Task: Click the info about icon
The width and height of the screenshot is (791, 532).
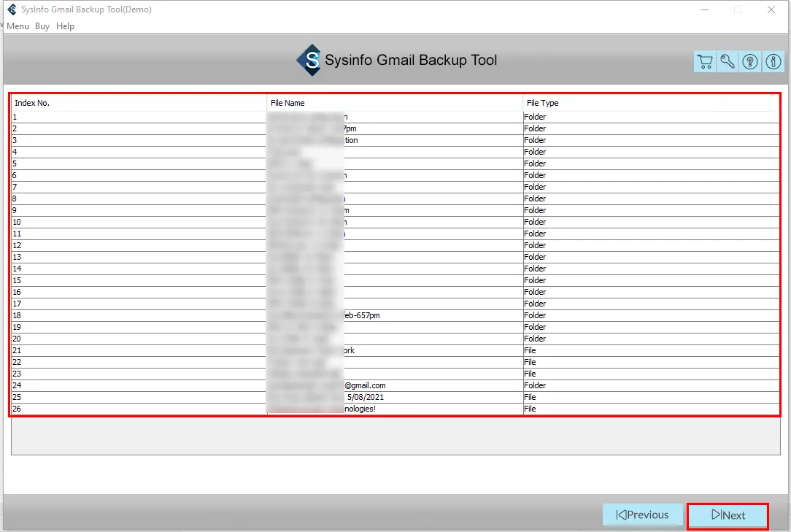Action: pyautogui.click(x=773, y=61)
